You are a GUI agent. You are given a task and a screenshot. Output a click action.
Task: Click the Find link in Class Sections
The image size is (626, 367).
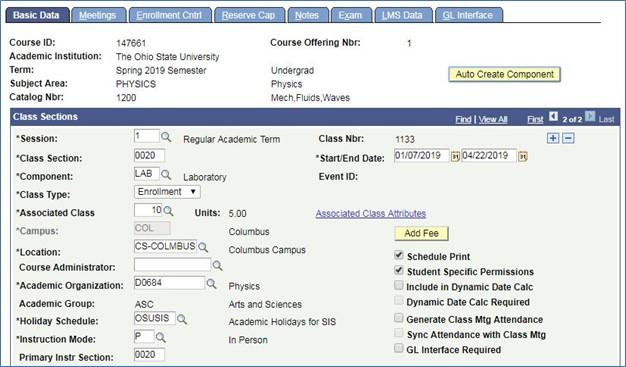[463, 119]
